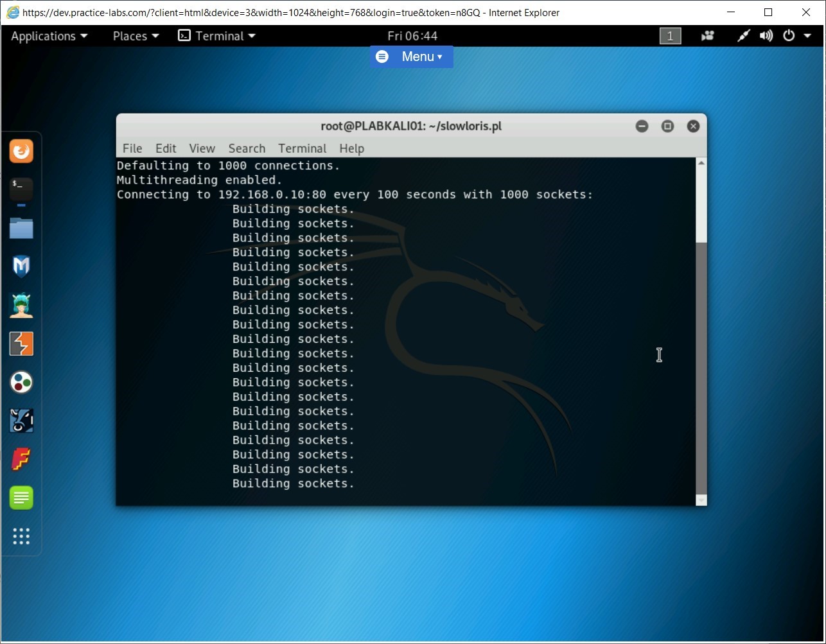The image size is (826, 644).
Task: Expand the Applications menu
Action: pos(44,36)
